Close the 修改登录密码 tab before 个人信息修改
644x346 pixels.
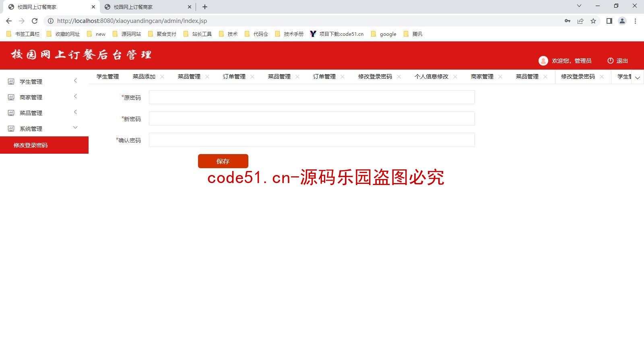coord(399,77)
